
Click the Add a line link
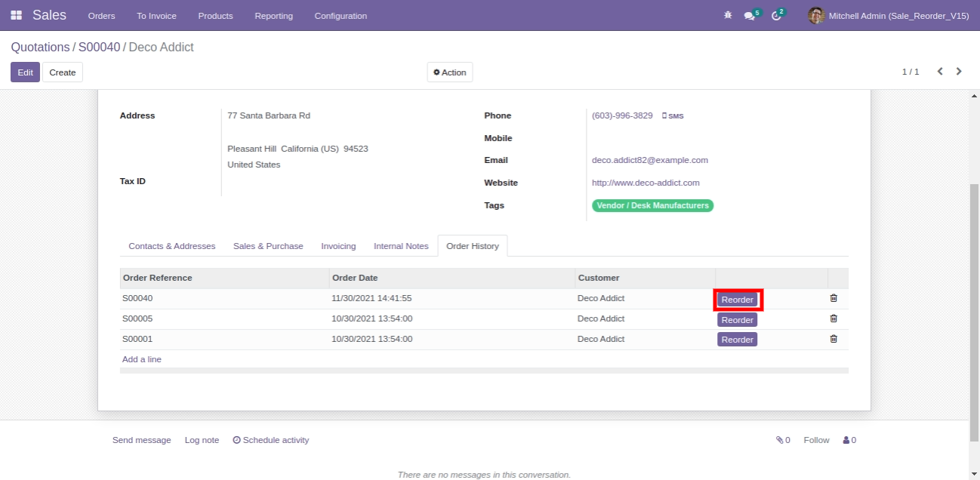pos(142,359)
